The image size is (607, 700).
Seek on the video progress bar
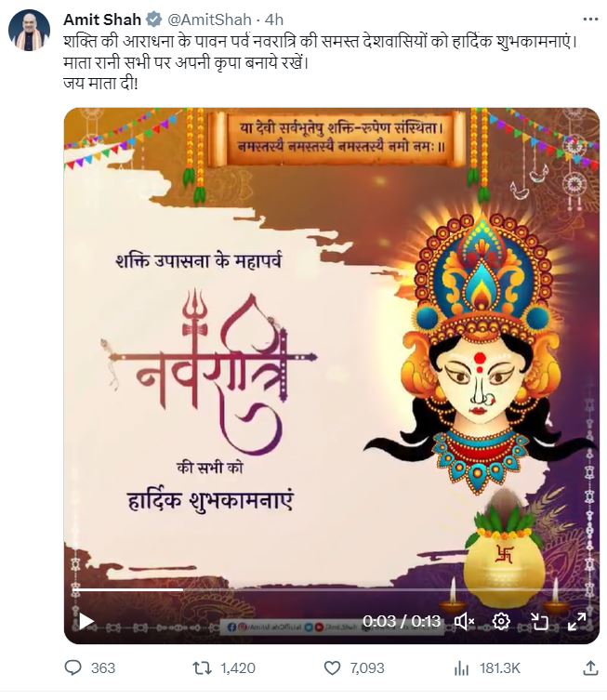[x=328, y=589]
